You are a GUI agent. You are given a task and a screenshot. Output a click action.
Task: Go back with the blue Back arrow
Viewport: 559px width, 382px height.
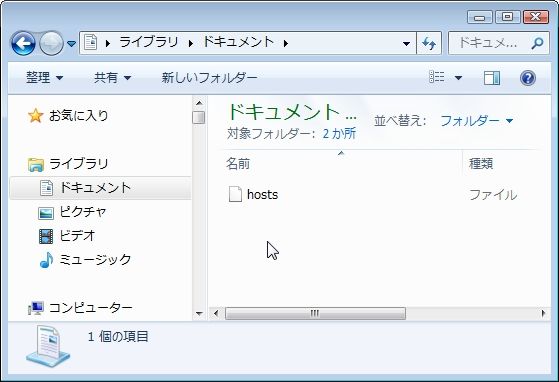pyautogui.click(x=23, y=43)
